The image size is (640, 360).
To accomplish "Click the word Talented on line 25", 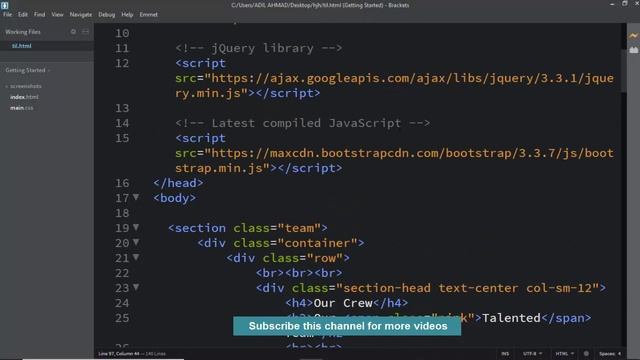I will click(511, 318).
